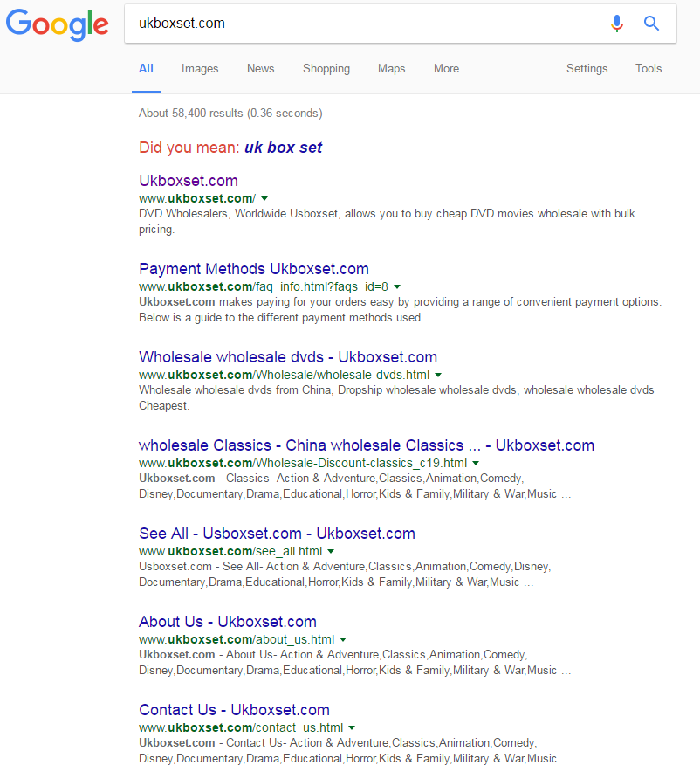The image size is (700, 772).
Task: Open the Settings menu
Action: pos(587,68)
